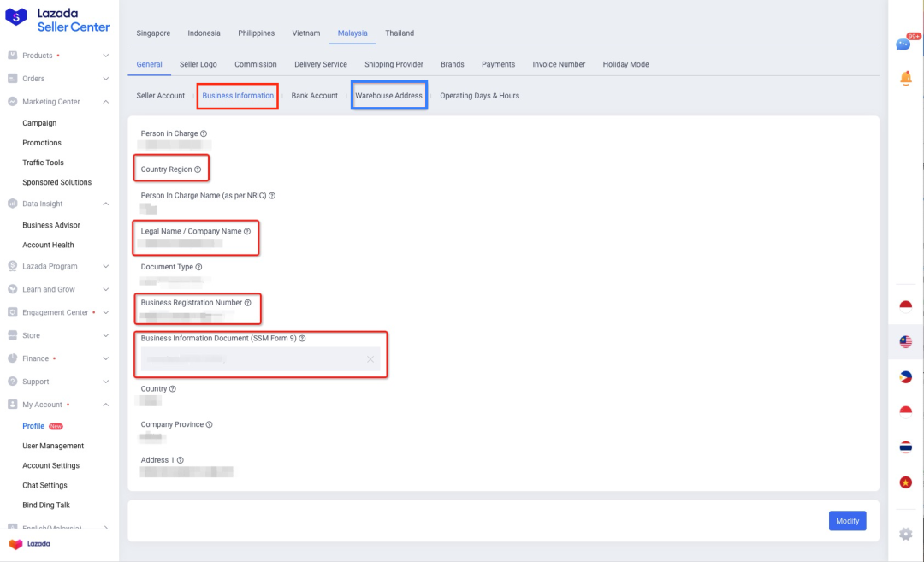924x562 pixels.
Task: Expand the Engagement Center chevron
Action: [105, 312]
